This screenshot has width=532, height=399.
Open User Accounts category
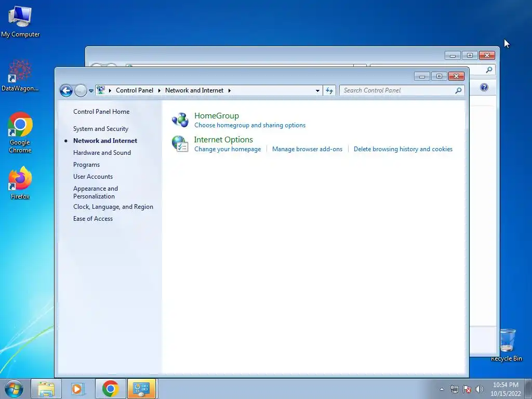click(93, 177)
